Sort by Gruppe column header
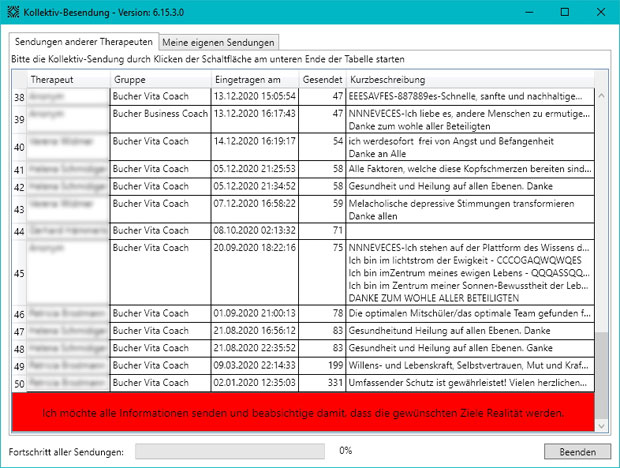 (x=161, y=79)
